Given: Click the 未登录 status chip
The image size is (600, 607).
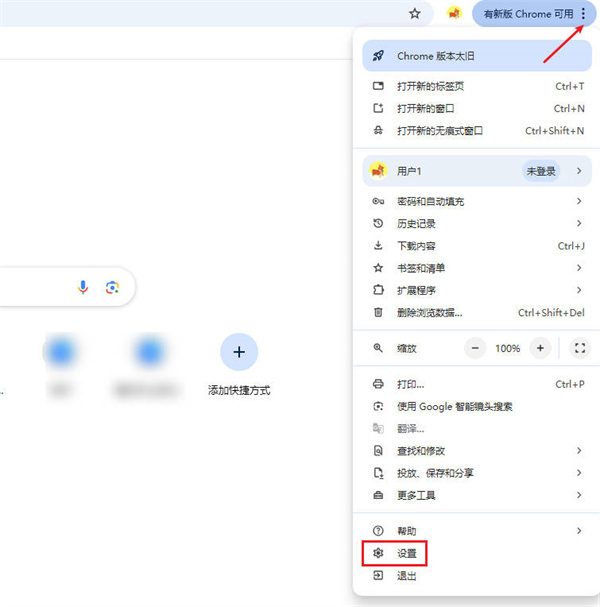Looking at the screenshot, I should pyautogui.click(x=541, y=171).
